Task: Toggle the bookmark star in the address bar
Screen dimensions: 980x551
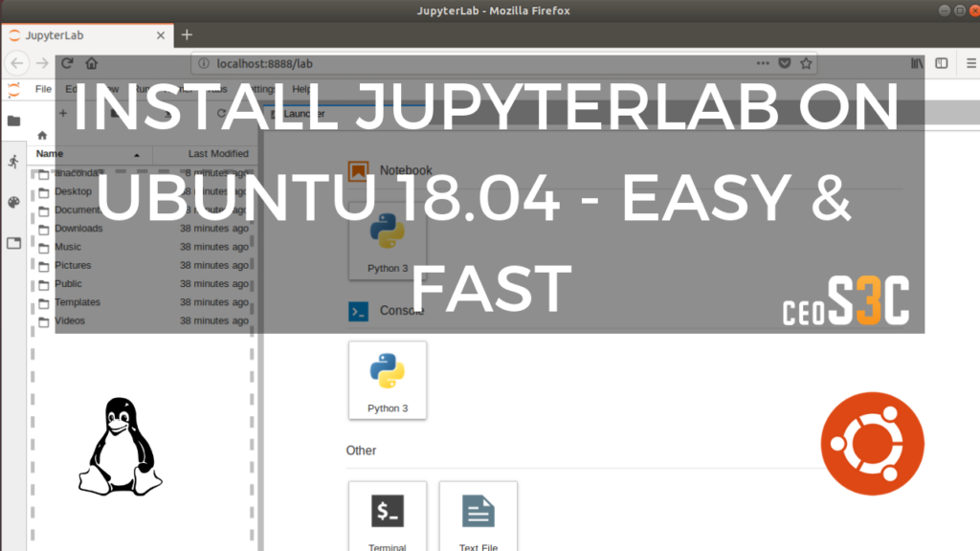Action: point(807,63)
